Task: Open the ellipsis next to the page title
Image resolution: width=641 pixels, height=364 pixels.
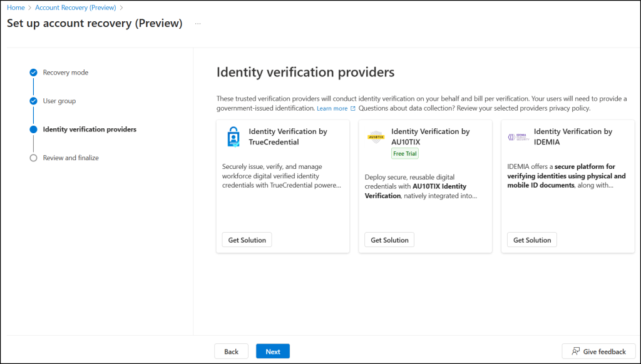Action: [x=198, y=23]
